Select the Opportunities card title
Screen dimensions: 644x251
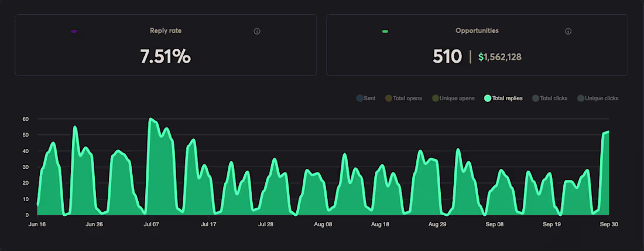pos(477,31)
